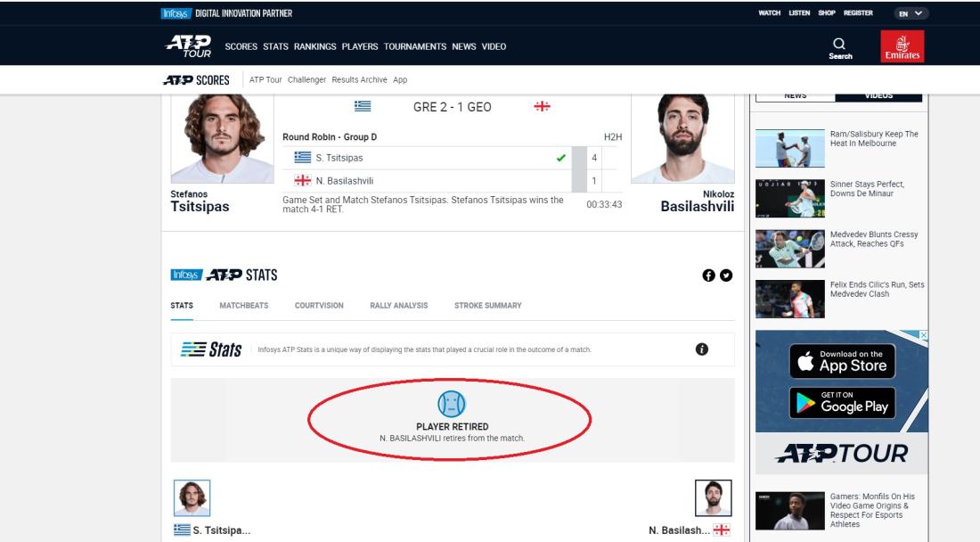Open the Stats menu in header

[275, 46]
